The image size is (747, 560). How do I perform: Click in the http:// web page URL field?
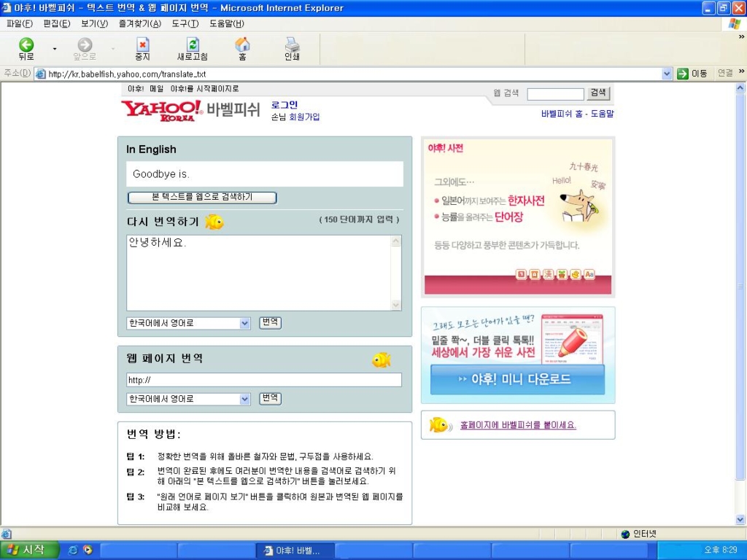pos(264,380)
